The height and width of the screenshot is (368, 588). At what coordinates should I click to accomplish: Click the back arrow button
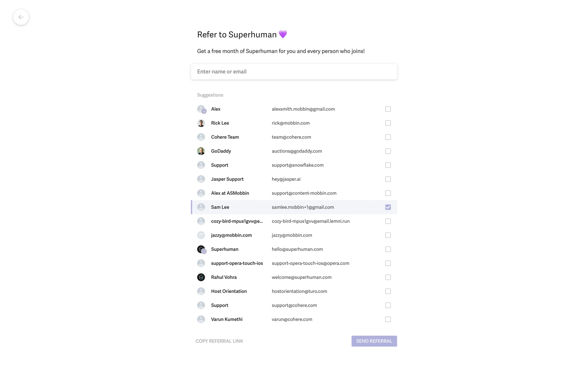(21, 17)
